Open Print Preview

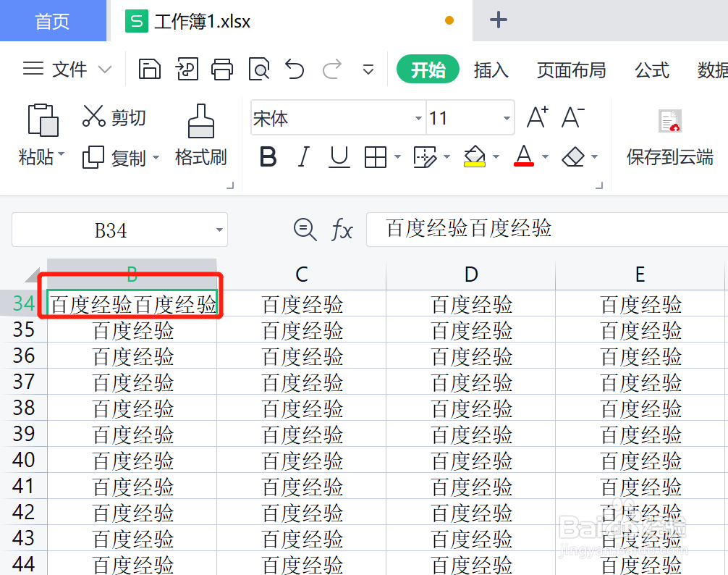point(258,70)
